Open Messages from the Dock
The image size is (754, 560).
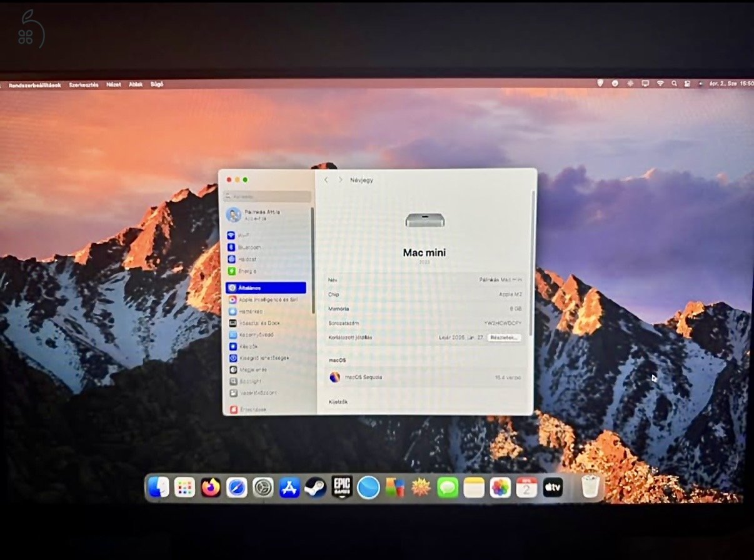(448, 487)
